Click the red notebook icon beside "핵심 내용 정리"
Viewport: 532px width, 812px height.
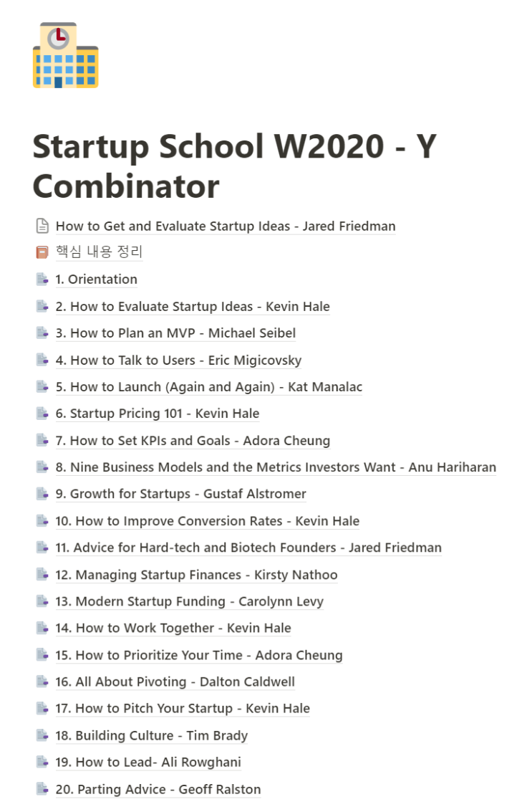[x=41, y=252]
